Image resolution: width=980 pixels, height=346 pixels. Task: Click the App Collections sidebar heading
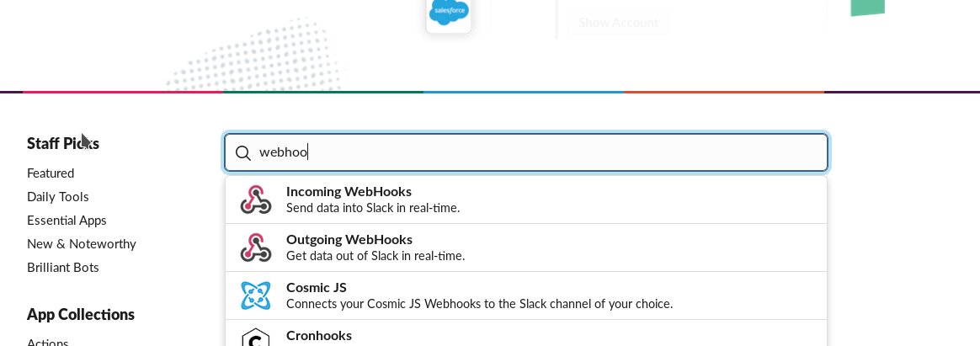pos(81,314)
